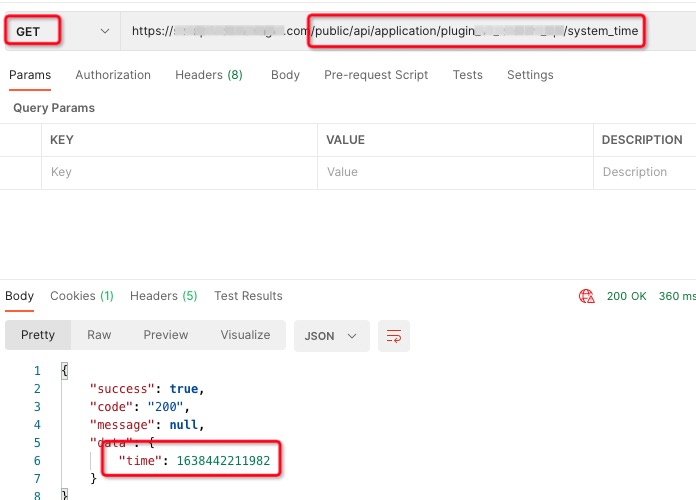This screenshot has width=696, height=500.
Task: Click the network globe icon beside 200 OK
Action: 587,296
